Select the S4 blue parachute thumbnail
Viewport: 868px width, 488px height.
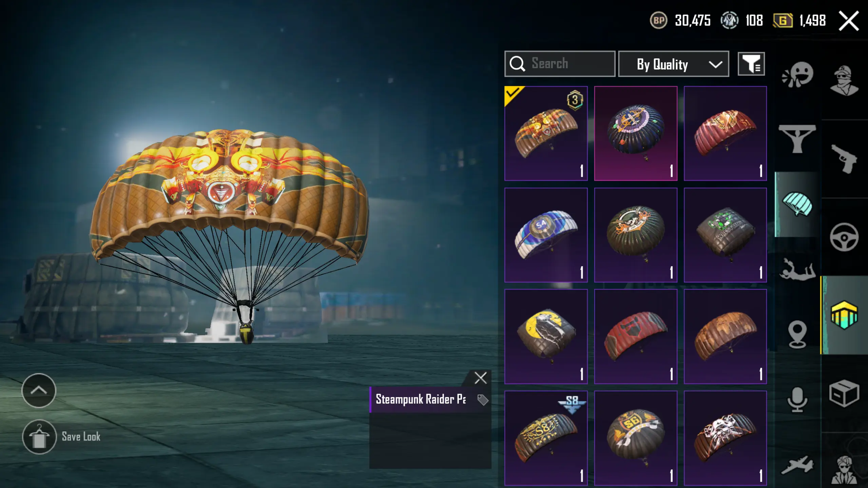[x=546, y=235]
